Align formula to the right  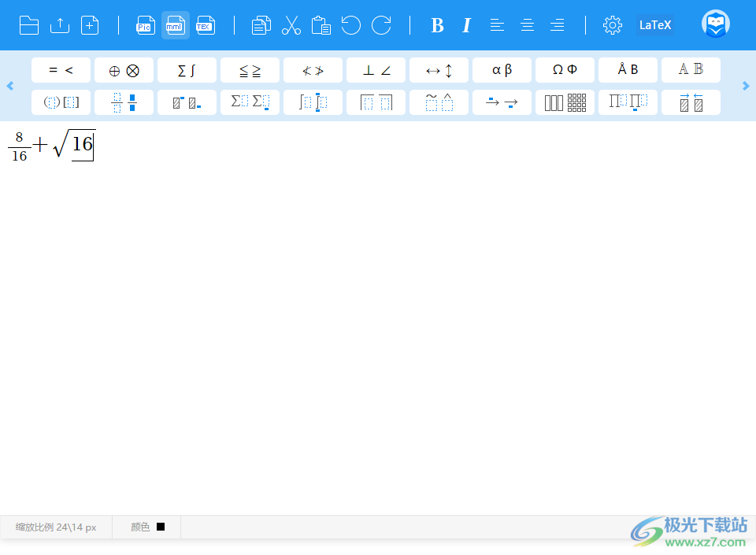pyautogui.click(x=557, y=25)
